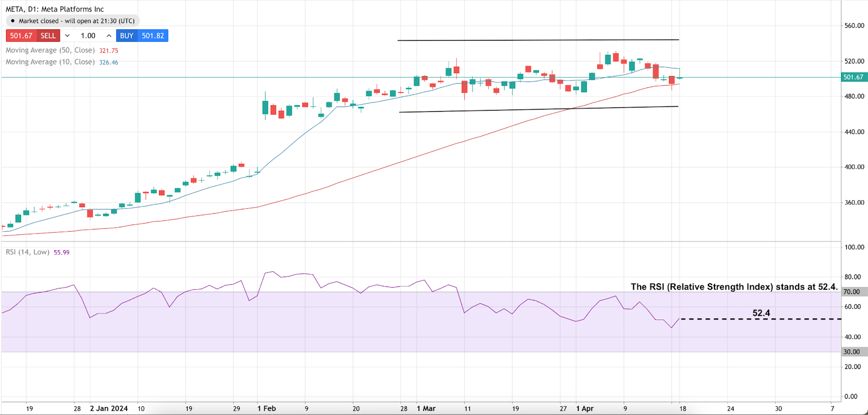Click the RSI 70.00 overbought level label
This screenshot has height=415, width=868.
tap(853, 292)
